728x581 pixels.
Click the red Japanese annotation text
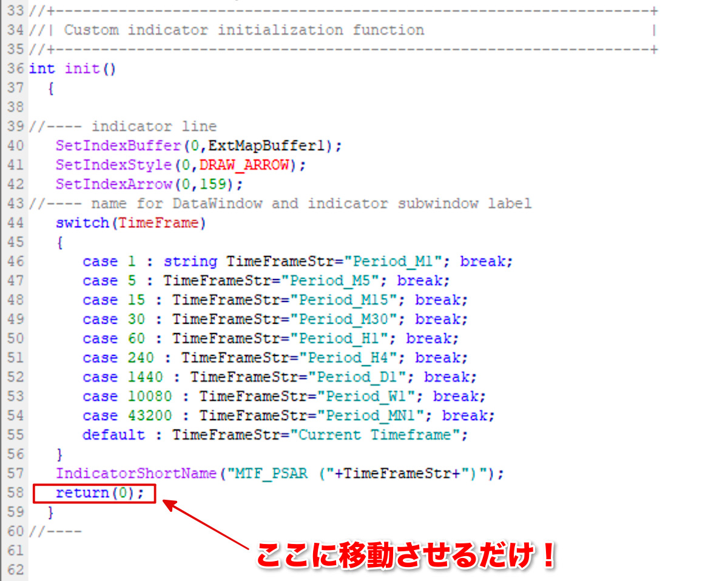(x=406, y=551)
